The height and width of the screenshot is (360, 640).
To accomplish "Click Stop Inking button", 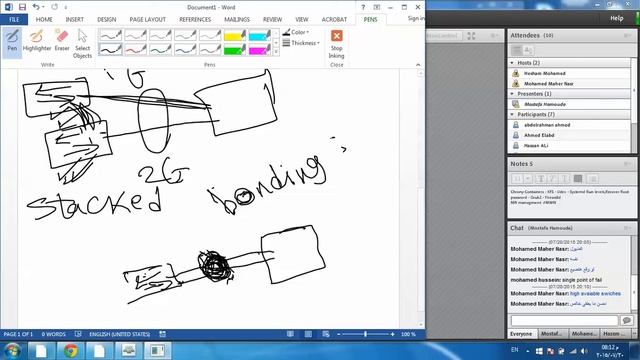I will point(336,44).
